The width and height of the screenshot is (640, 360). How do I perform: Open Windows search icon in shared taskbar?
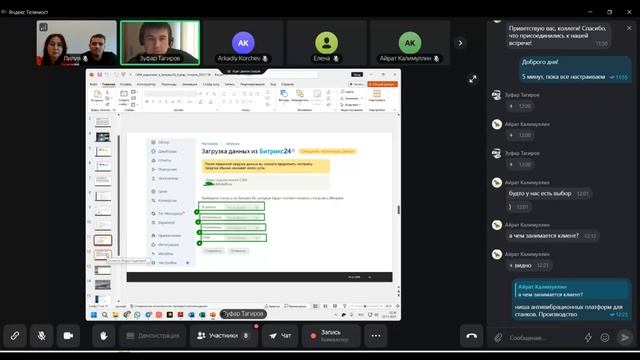click(x=105, y=315)
